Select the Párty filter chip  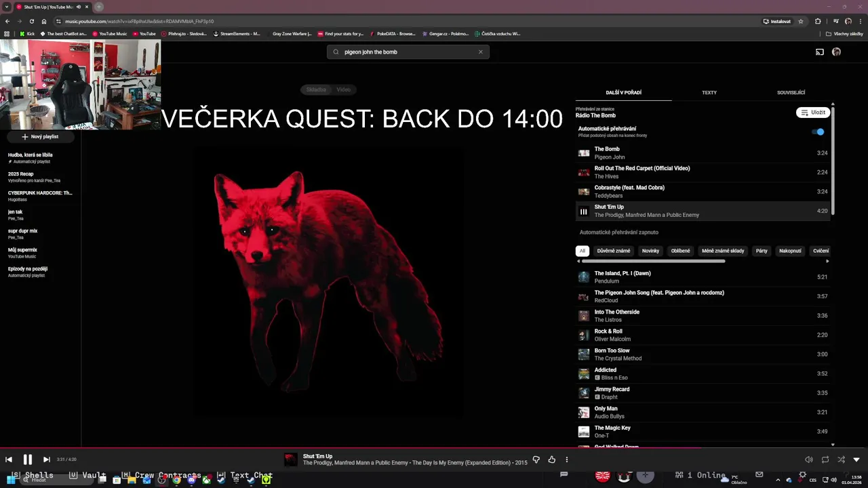tap(762, 251)
